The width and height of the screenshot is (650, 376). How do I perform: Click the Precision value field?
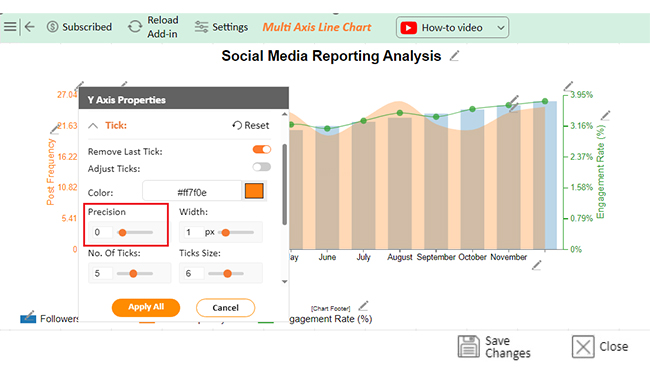[102, 232]
